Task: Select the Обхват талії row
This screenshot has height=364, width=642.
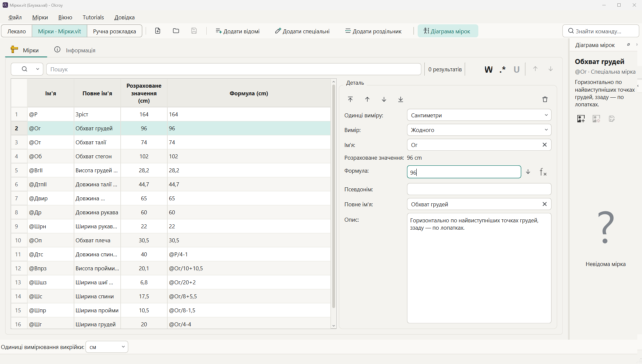Action: click(x=171, y=142)
